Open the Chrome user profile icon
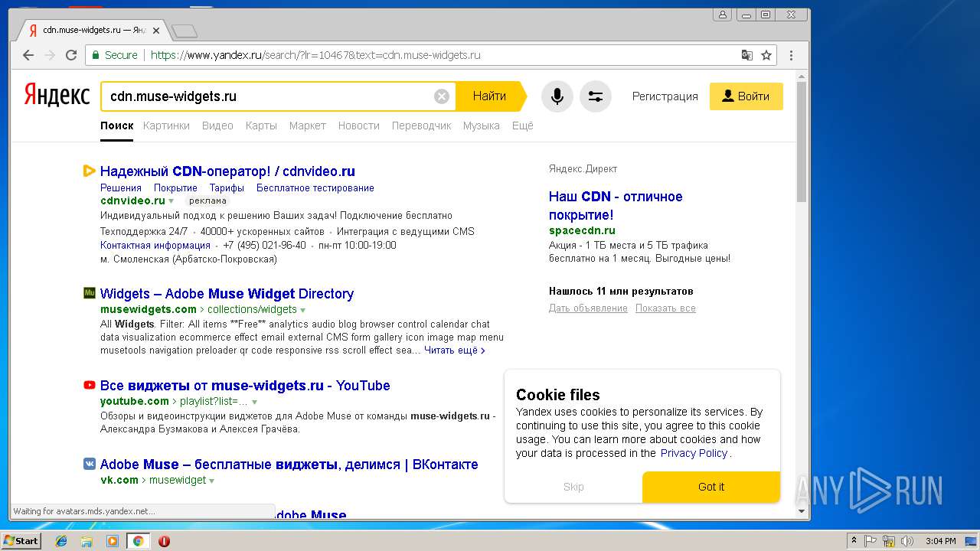 pyautogui.click(x=723, y=14)
